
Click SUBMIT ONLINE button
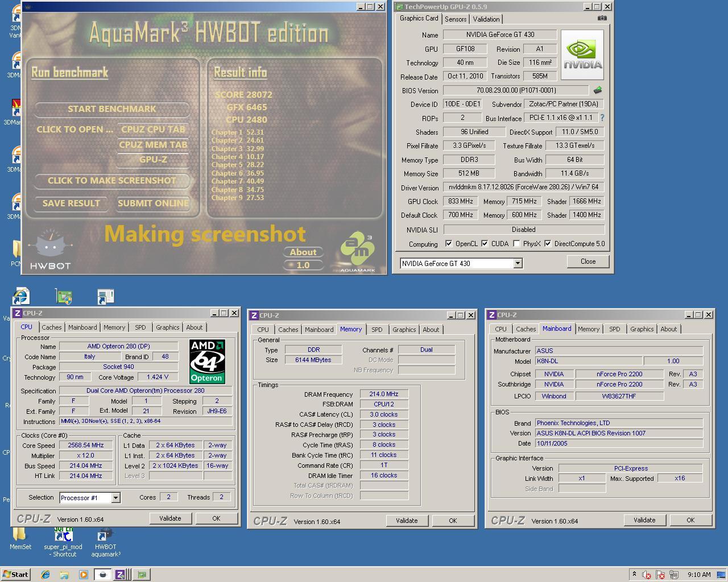click(153, 203)
